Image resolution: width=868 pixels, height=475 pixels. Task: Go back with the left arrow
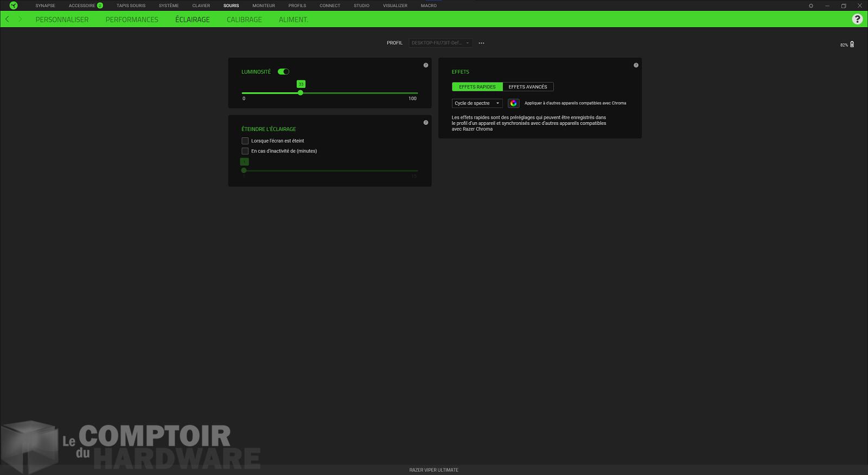(7, 19)
